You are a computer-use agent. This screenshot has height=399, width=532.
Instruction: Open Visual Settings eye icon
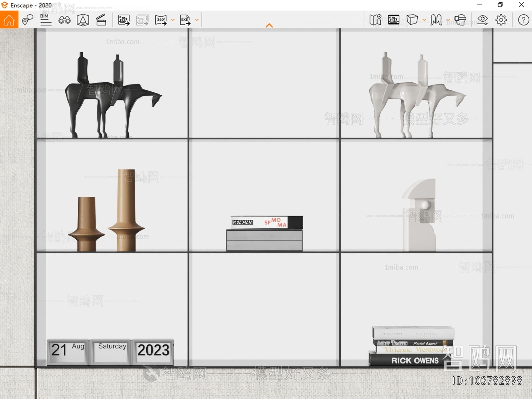point(482,20)
